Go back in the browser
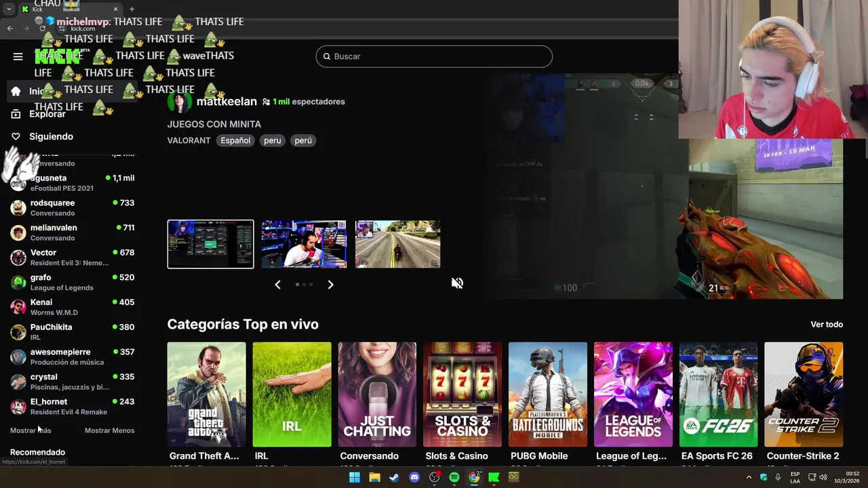Image resolution: width=868 pixels, height=488 pixels. [x=10, y=28]
